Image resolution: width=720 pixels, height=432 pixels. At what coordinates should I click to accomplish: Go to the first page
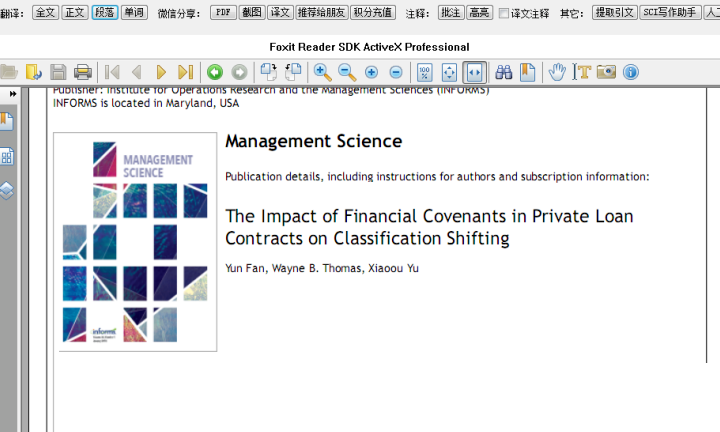tap(112, 72)
